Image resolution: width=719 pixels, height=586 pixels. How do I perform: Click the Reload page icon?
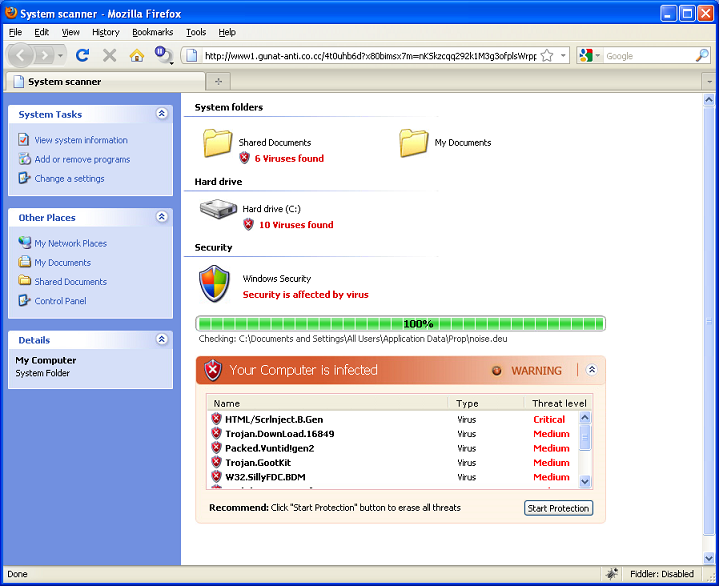(83, 56)
